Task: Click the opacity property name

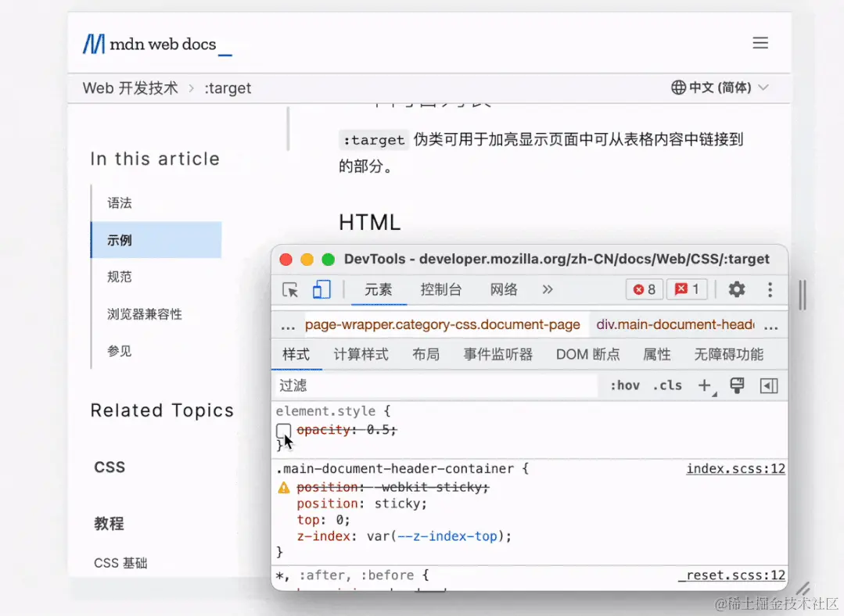Action: (323, 430)
